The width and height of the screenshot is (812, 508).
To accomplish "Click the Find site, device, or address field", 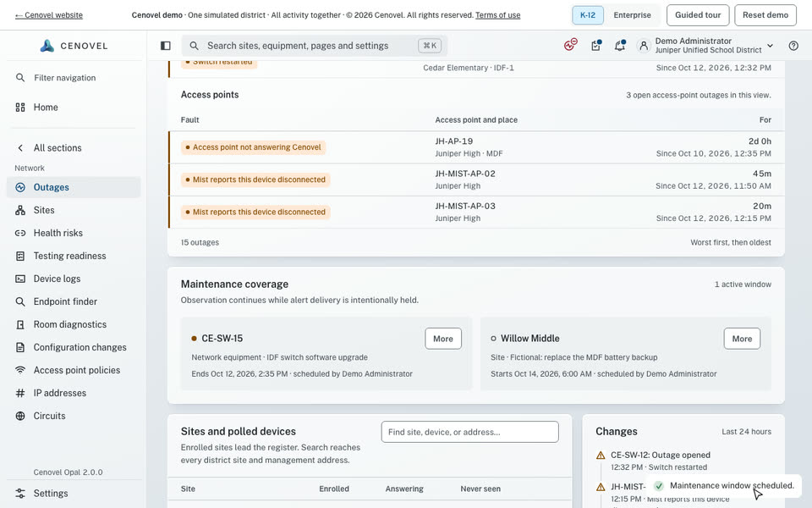I will [x=469, y=432].
